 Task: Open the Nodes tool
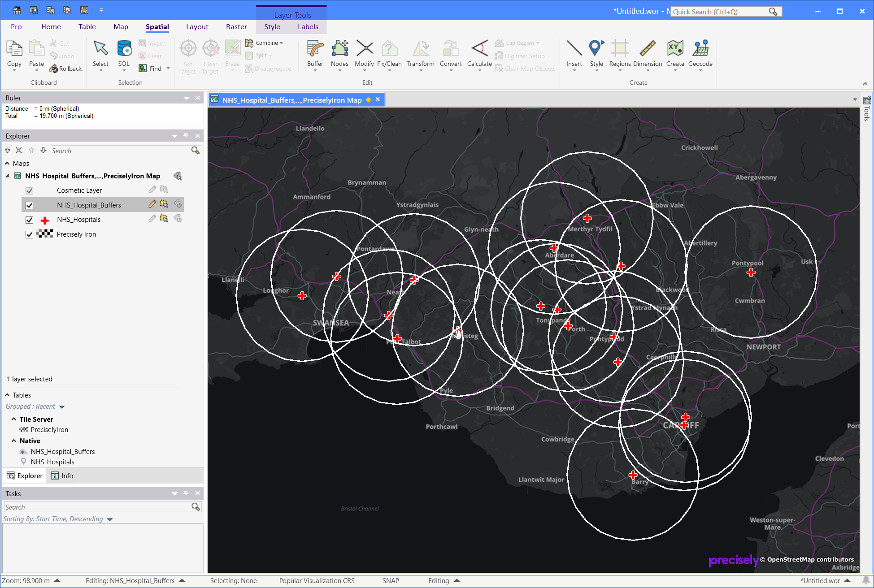point(339,54)
